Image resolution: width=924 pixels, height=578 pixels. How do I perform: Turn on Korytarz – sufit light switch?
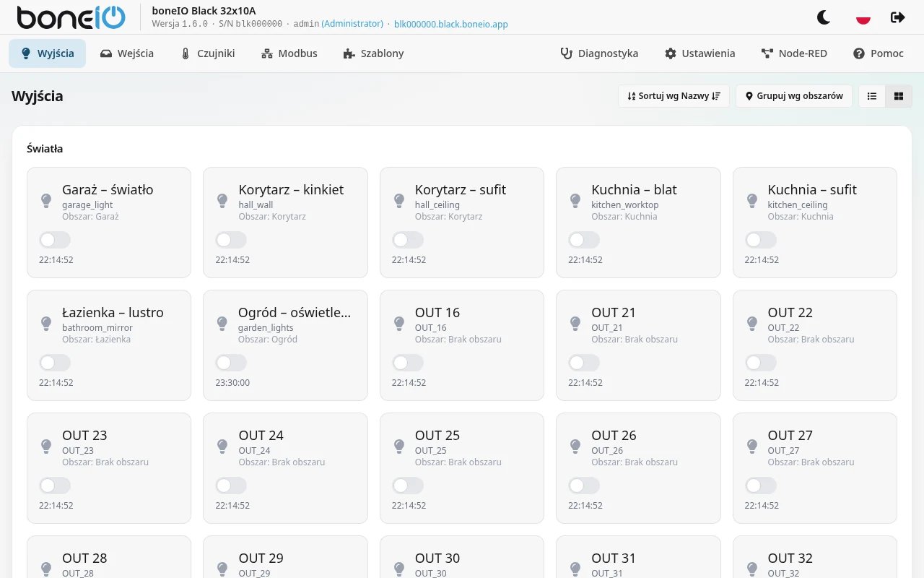tap(408, 240)
